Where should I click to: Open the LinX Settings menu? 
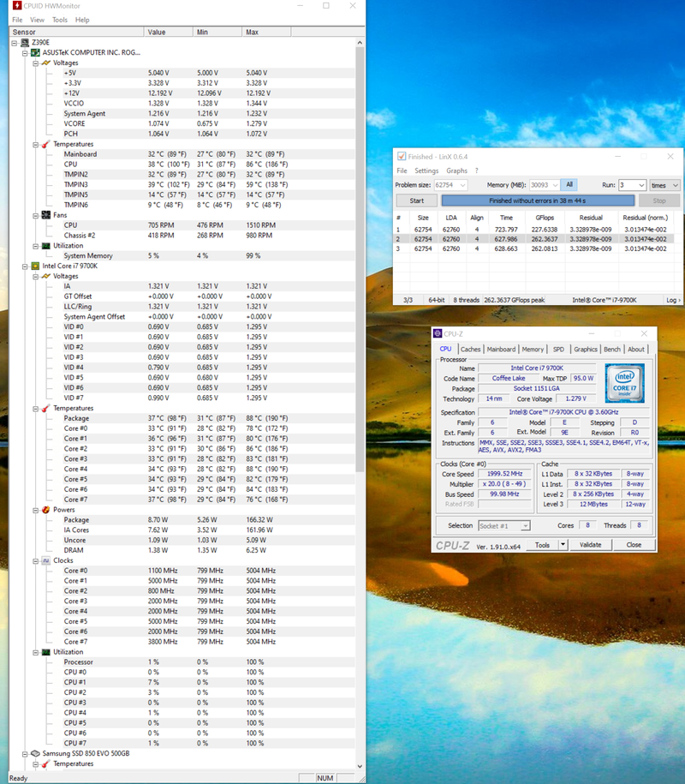coord(426,171)
